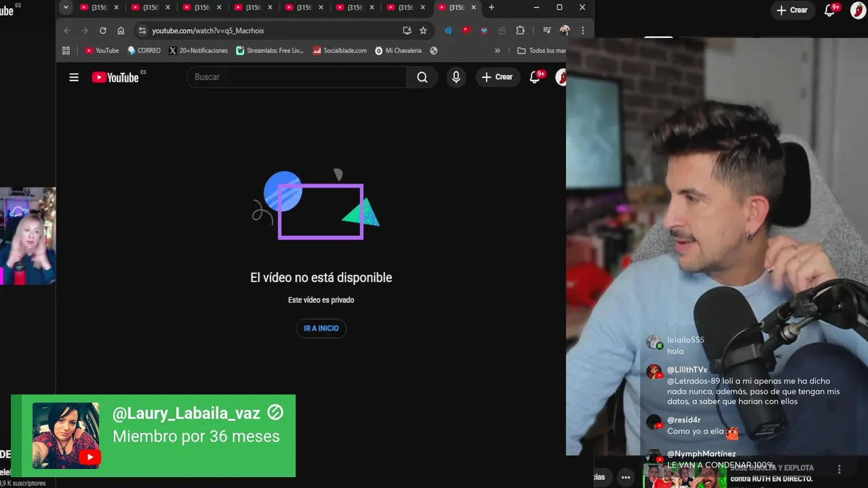Open notifications bell in background window

[x=830, y=10]
